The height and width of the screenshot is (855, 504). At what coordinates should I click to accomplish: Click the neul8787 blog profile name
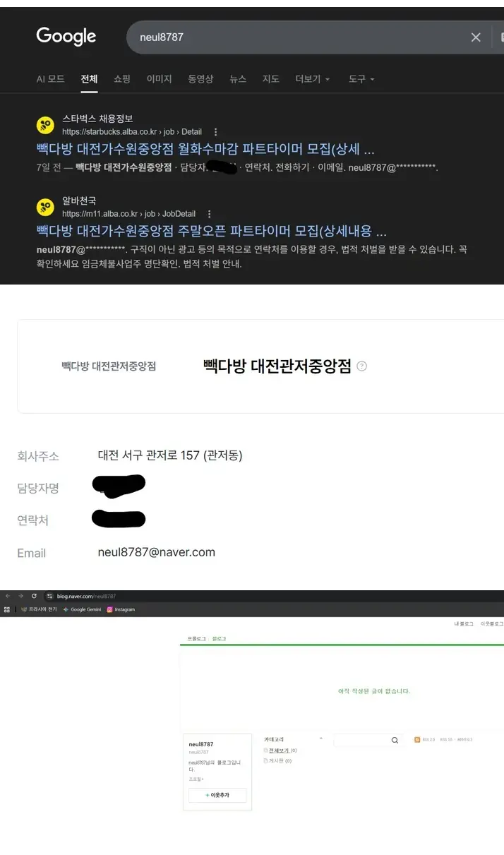[x=201, y=744]
